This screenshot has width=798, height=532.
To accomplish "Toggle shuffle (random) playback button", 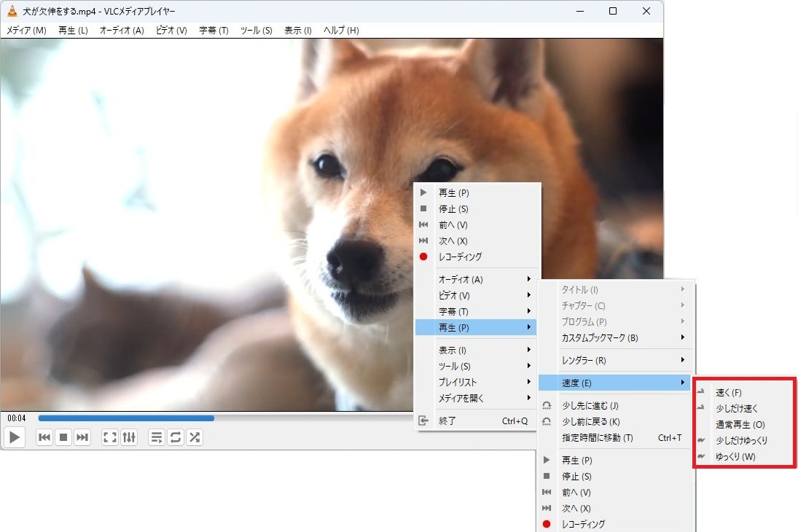I will (x=195, y=437).
